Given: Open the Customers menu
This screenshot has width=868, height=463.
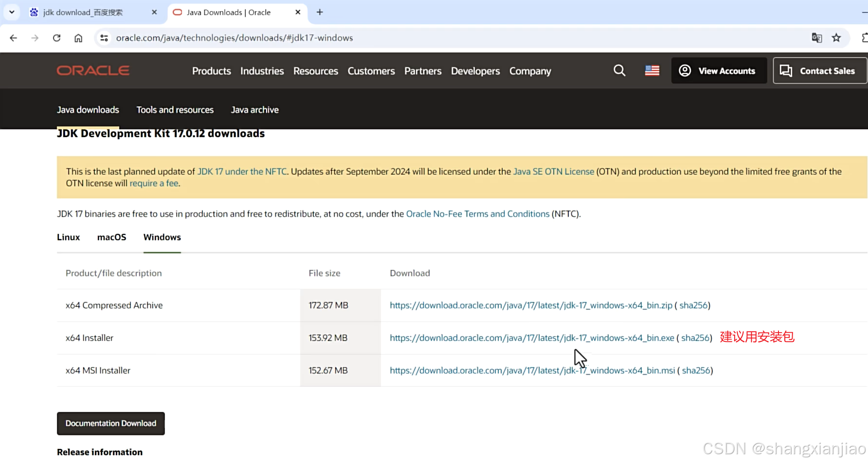Looking at the screenshot, I should 371,71.
